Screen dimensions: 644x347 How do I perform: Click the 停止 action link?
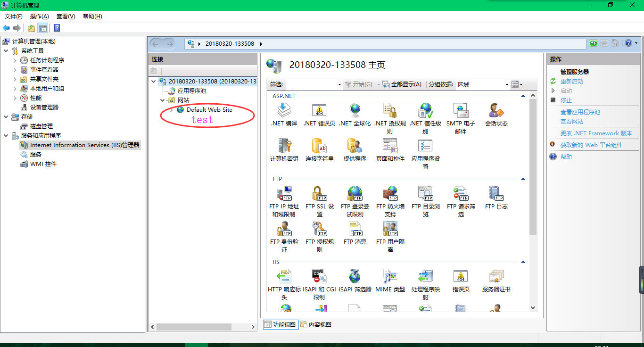coord(566,100)
